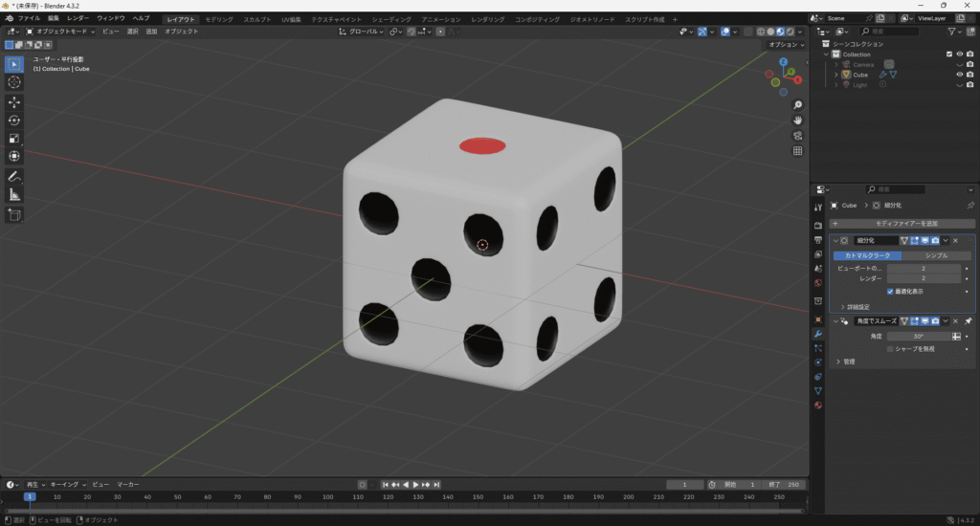The width and height of the screenshot is (980, 526).
Task: Play the timeline animation
Action: [x=415, y=485]
